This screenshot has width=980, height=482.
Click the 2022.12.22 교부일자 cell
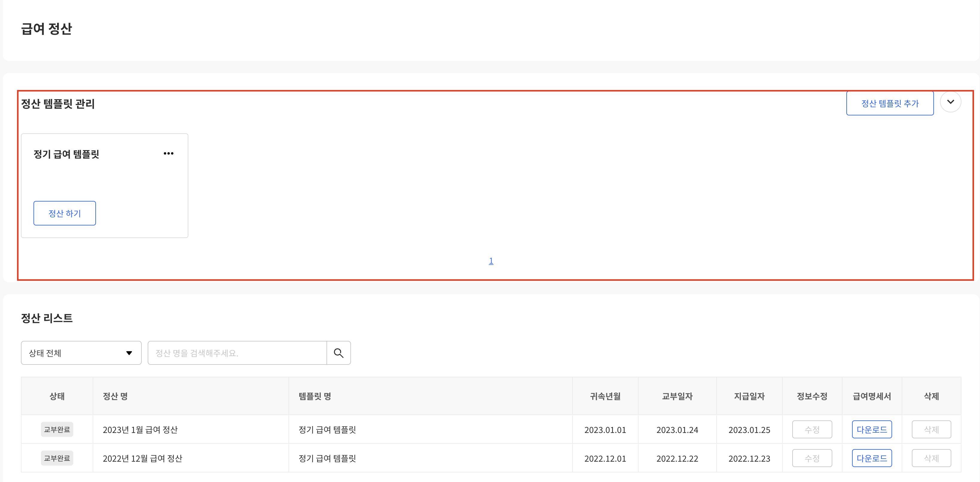coord(677,458)
